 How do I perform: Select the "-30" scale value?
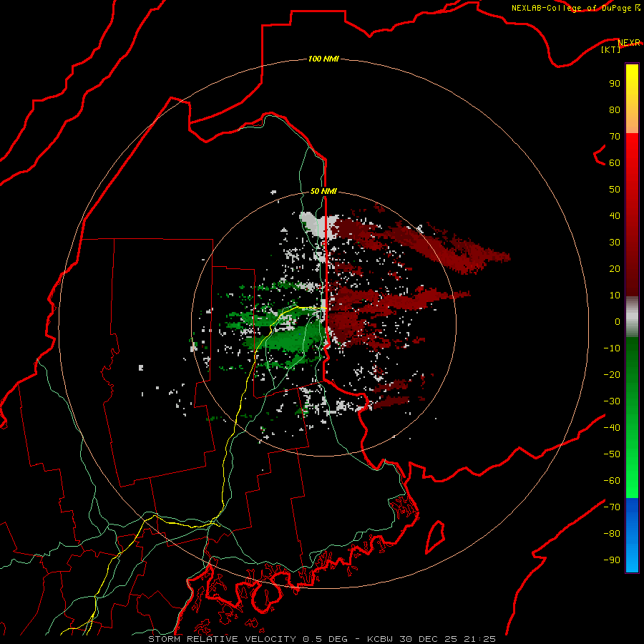612,401
